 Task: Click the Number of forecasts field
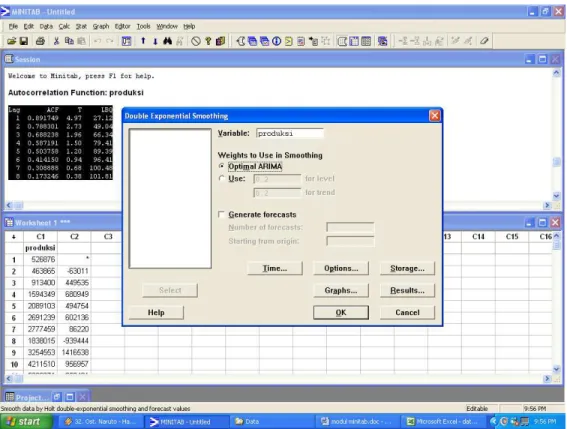(x=350, y=227)
